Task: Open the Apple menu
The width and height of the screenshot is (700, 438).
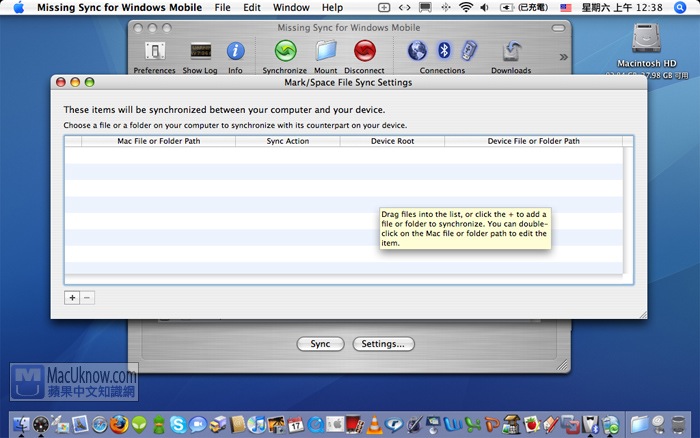Action: (x=19, y=8)
